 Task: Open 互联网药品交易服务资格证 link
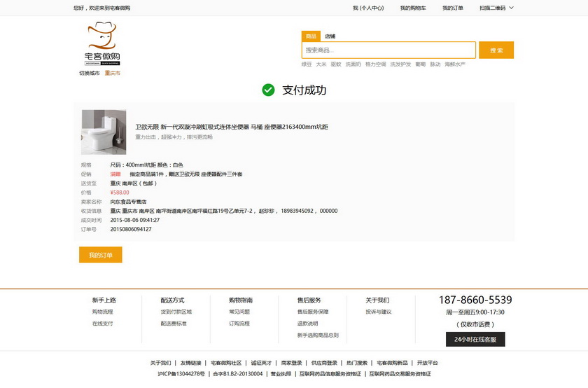point(400,374)
